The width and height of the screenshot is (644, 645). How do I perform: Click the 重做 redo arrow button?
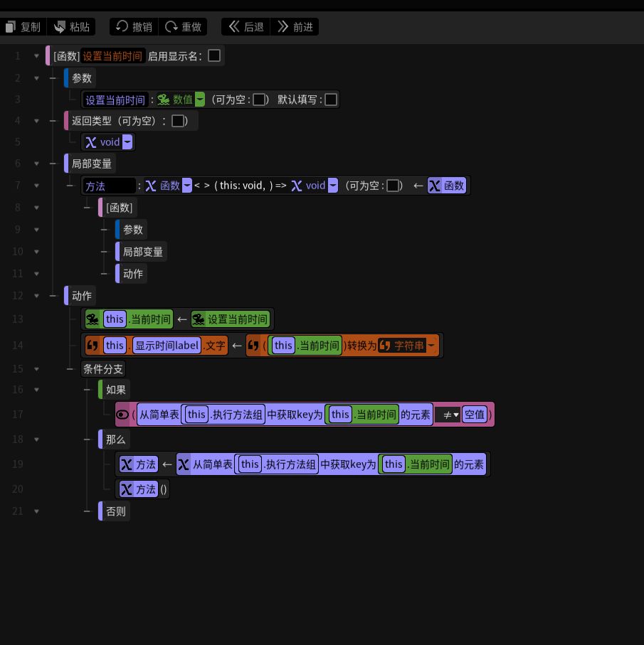(x=183, y=27)
